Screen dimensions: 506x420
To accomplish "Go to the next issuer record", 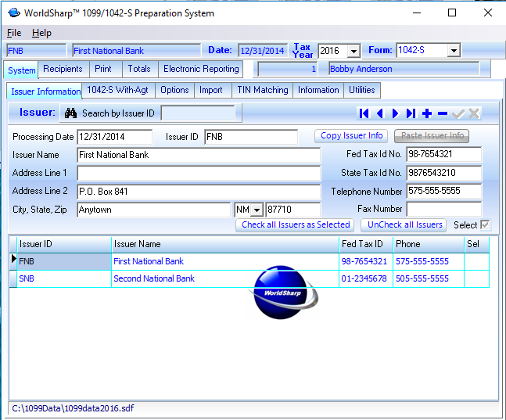I will 396,113.
